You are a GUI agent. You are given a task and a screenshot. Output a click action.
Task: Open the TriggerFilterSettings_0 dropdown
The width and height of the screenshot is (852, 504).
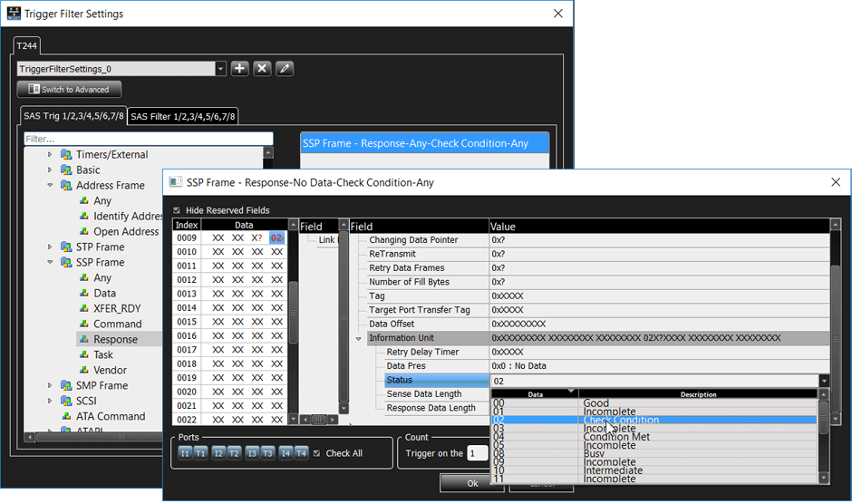[x=221, y=69]
